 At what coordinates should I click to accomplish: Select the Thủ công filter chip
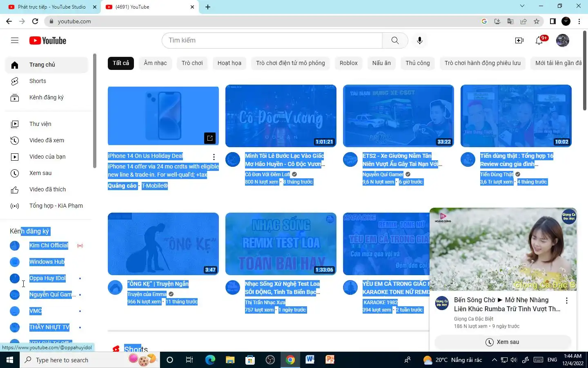pyautogui.click(x=418, y=63)
